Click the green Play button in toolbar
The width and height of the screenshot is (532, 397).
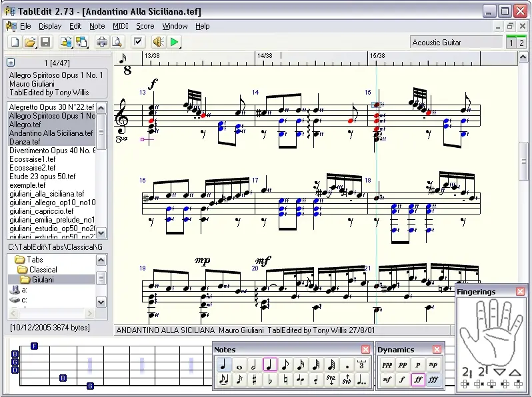174,42
